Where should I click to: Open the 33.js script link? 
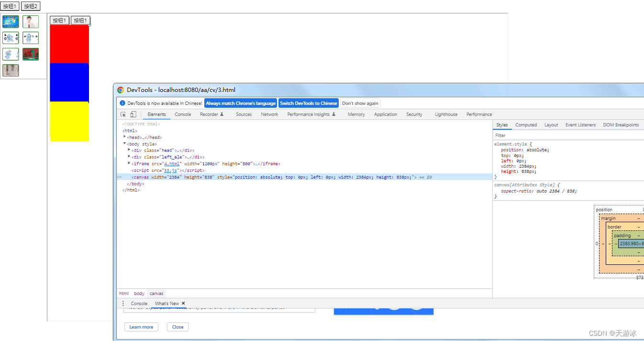pyautogui.click(x=170, y=170)
